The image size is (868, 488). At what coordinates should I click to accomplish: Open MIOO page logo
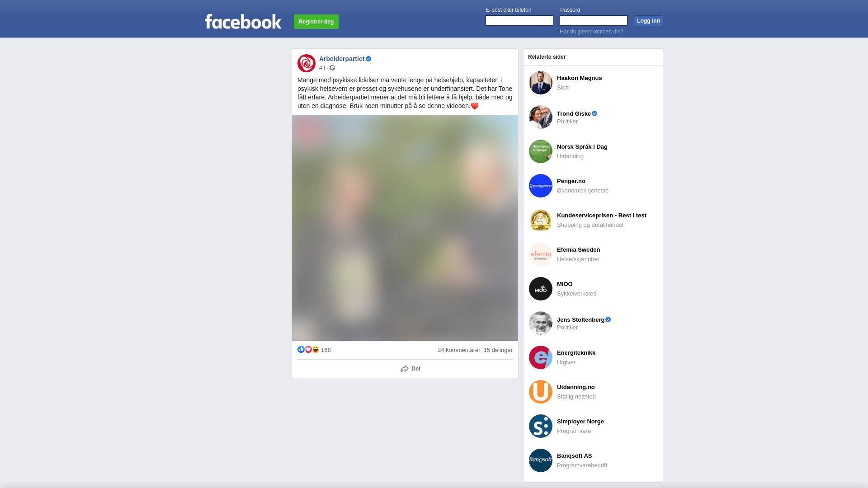click(541, 289)
